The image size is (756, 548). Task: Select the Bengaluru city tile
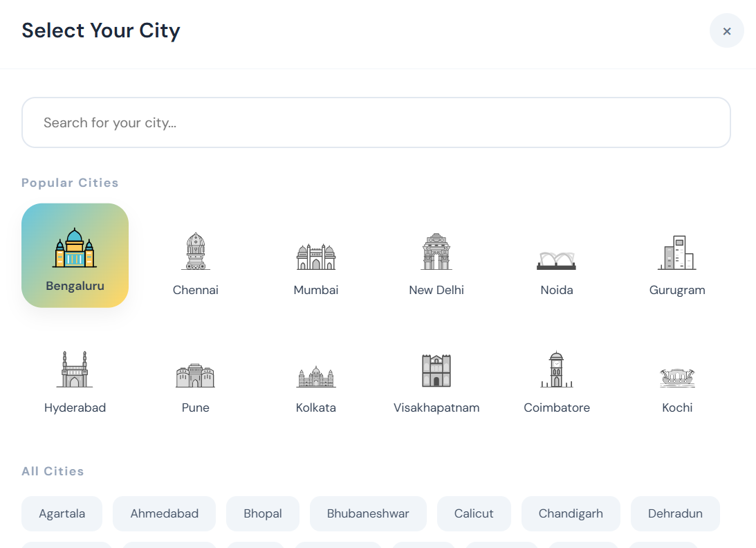(75, 255)
